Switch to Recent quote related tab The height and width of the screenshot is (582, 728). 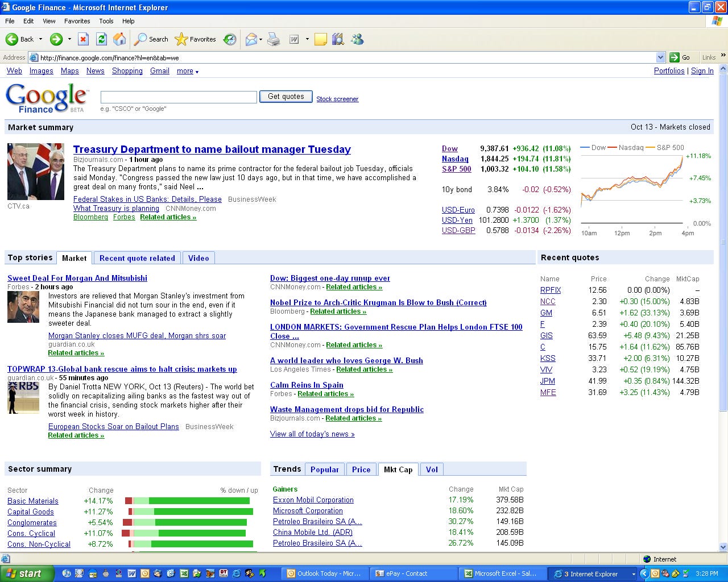pos(137,258)
